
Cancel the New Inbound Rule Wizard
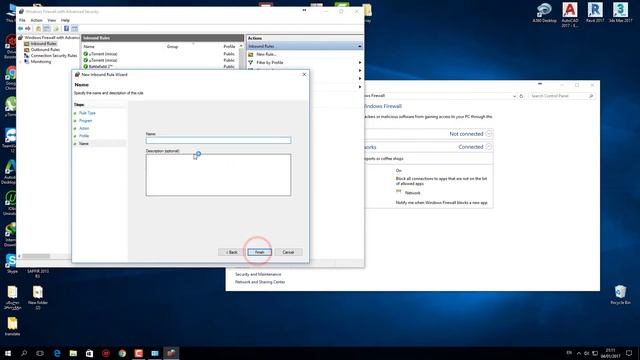(x=288, y=252)
